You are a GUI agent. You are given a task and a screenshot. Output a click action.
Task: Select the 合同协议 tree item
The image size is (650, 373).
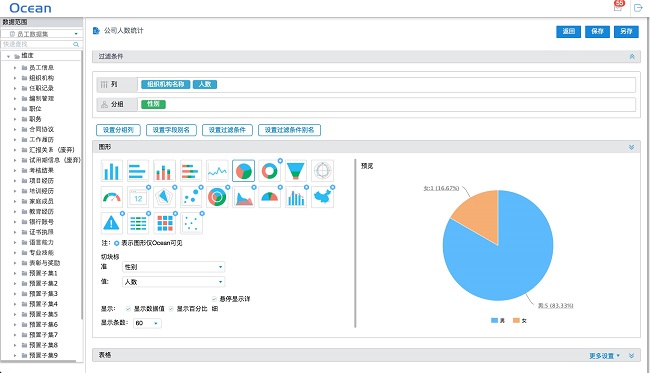41,129
